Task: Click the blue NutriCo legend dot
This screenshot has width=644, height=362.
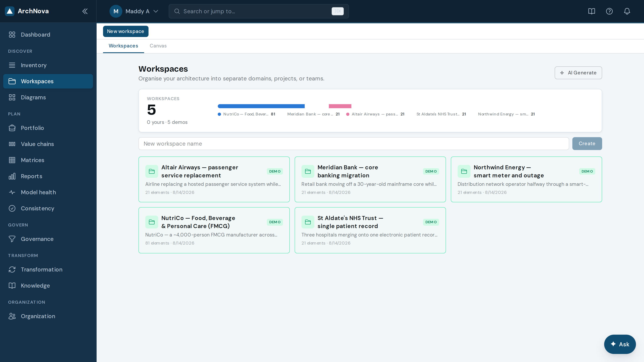Action: point(219,114)
